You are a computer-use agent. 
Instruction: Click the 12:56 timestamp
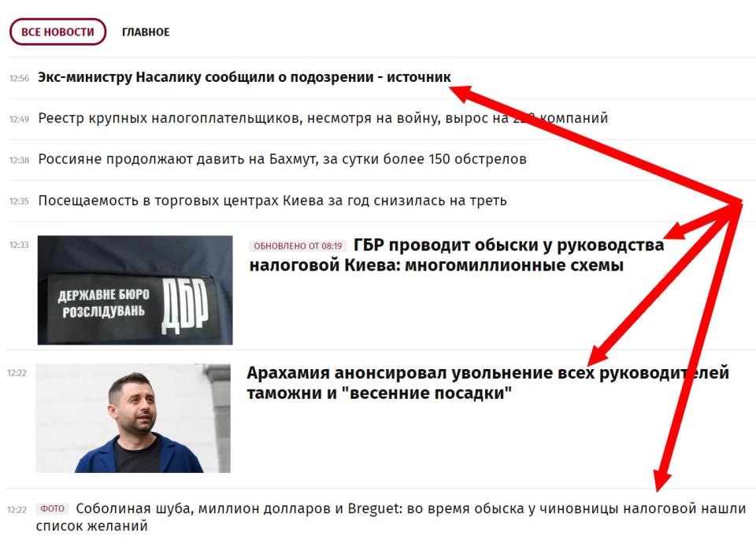tap(19, 78)
